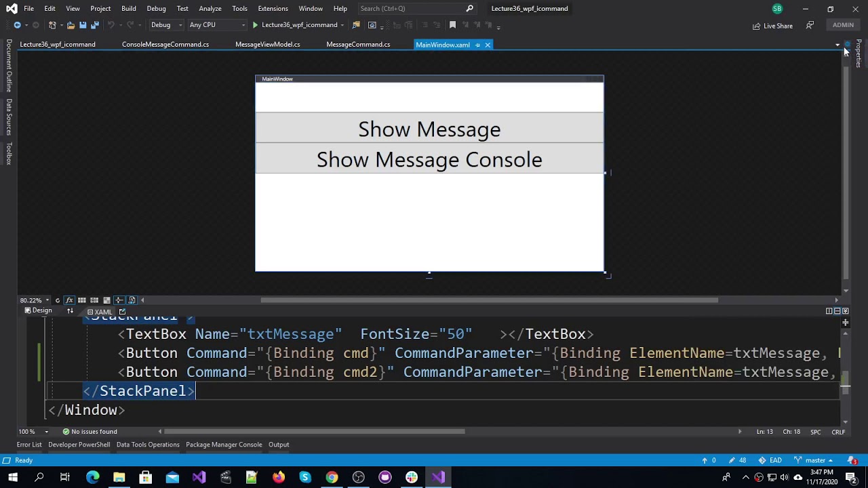Open the Extensions menu
The height and width of the screenshot is (488, 868).
[x=273, y=9]
